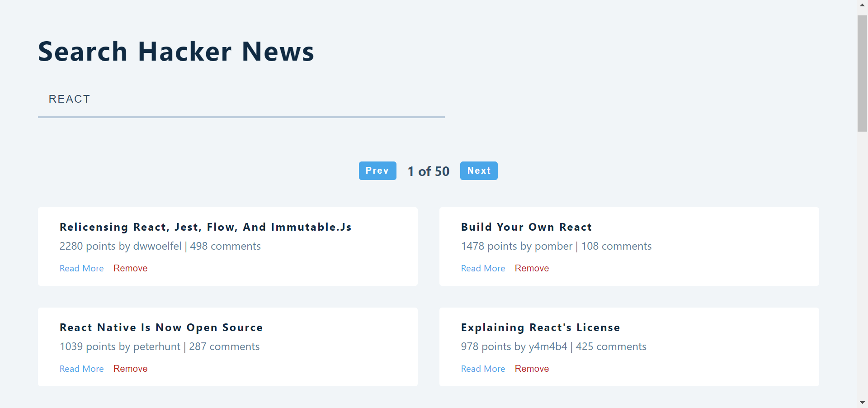Remove the Build Your Own React story
Viewport: 868px width, 408px height.
(532, 268)
